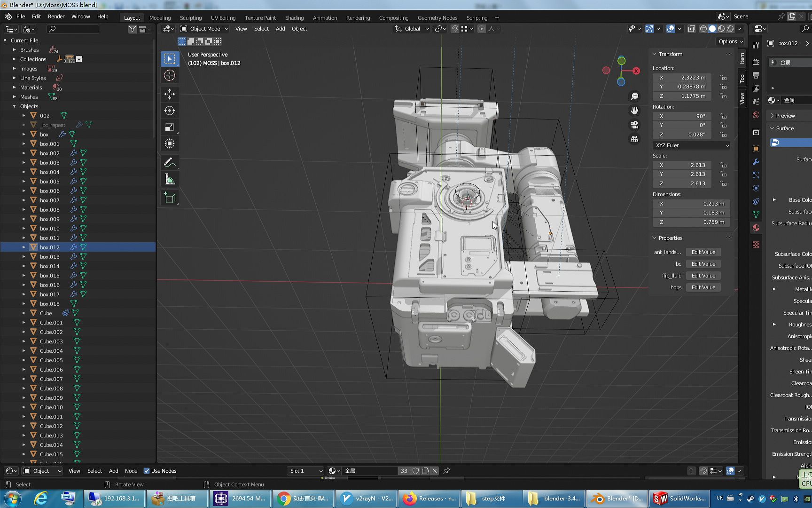Open the Object Mode dropdown

tap(205, 29)
